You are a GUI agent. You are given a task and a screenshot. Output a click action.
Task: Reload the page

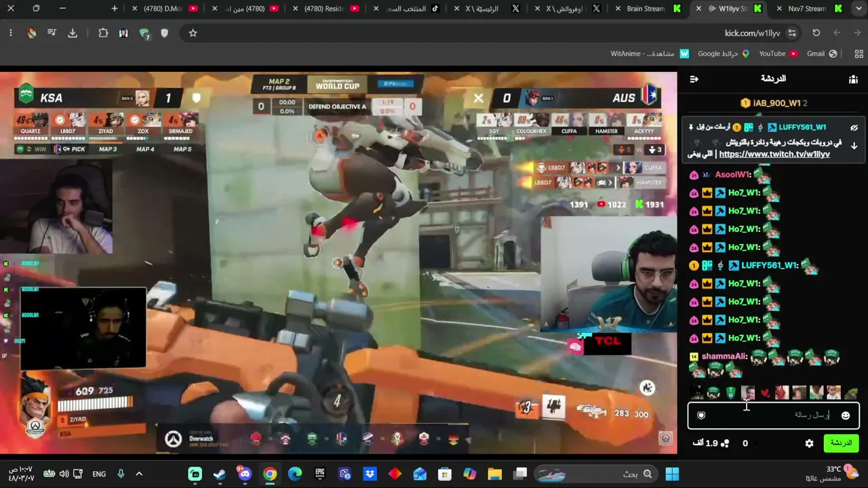click(816, 33)
